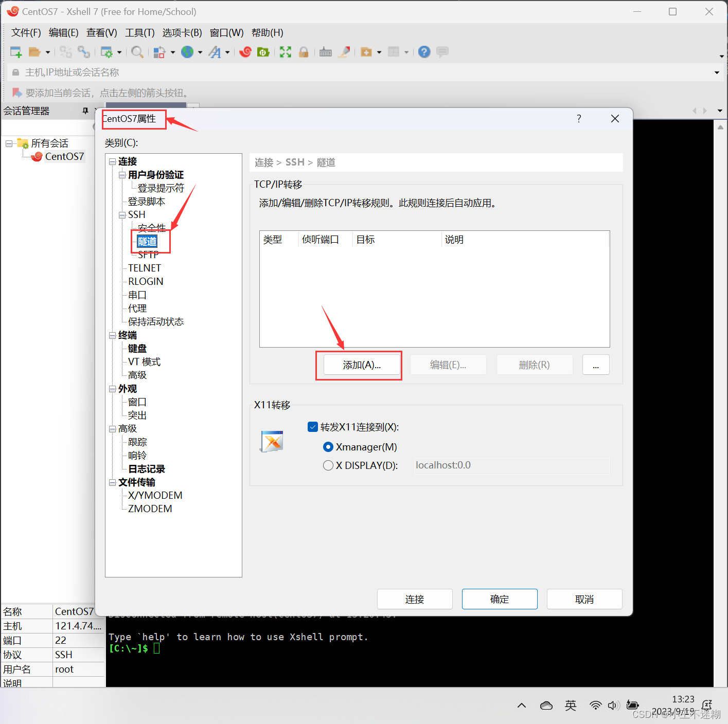Select 代理 in category tree
The height and width of the screenshot is (724, 728).
point(137,309)
